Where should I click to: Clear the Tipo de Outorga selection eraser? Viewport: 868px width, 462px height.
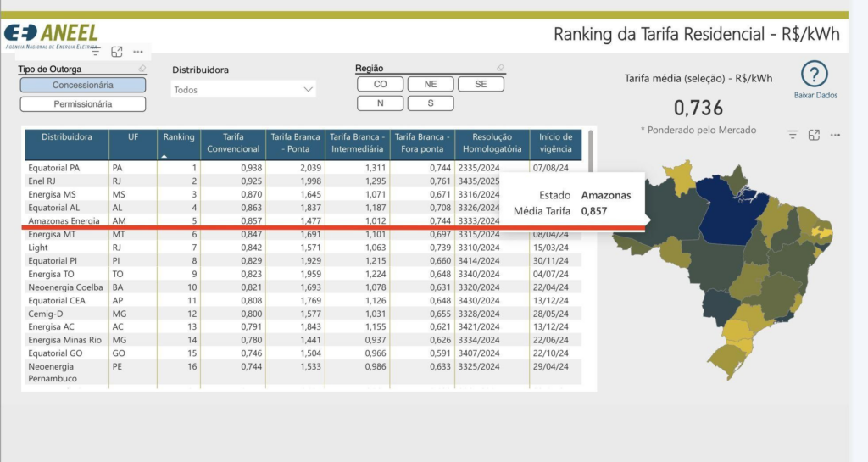142,69
